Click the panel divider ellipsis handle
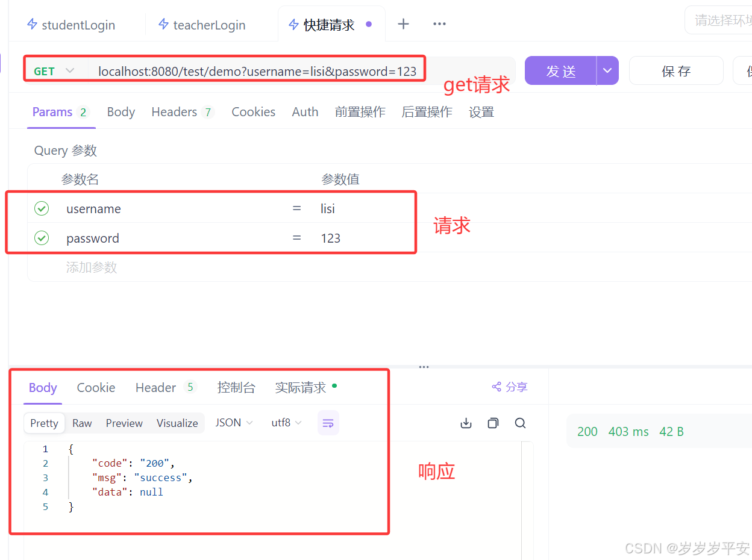The width and height of the screenshot is (752, 560). [424, 366]
